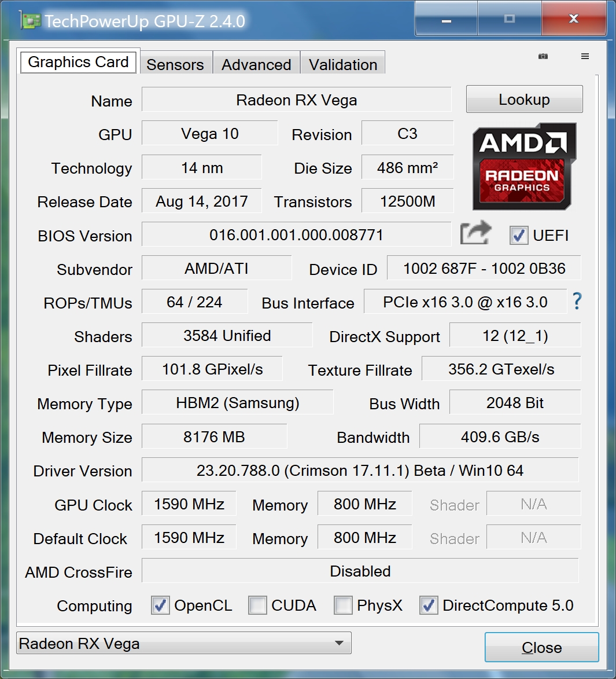The height and width of the screenshot is (679, 616).
Task: Toggle the UEFI checkbox
Action: tap(519, 236)
